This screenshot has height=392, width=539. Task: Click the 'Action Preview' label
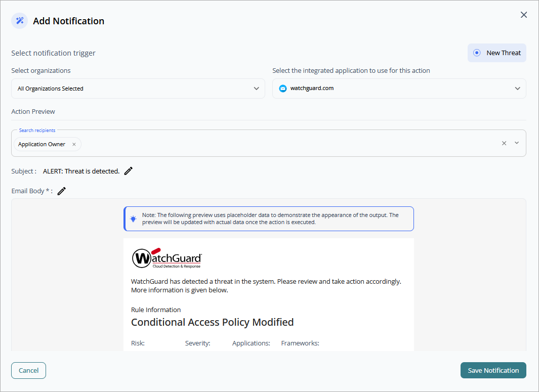coord(33,112)
